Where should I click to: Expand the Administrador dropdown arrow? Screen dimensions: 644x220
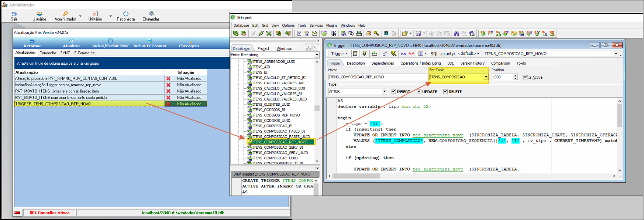pyautogui.click(x=80, y=16)
